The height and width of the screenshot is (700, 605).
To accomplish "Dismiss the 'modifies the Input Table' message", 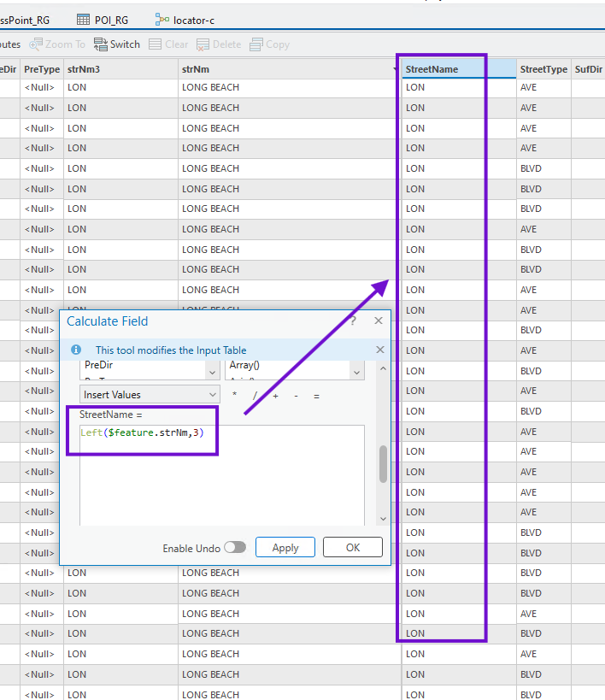I will click(380, 350).
